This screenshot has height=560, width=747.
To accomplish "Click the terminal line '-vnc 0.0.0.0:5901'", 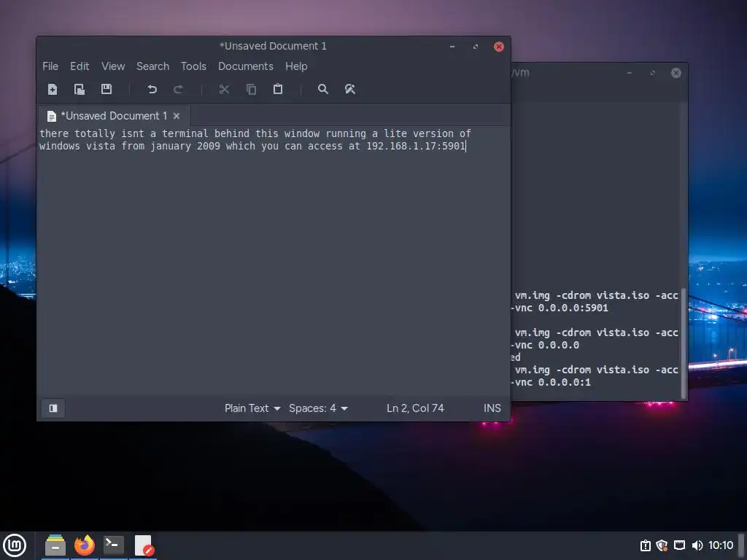I will (x=560, y=308).
